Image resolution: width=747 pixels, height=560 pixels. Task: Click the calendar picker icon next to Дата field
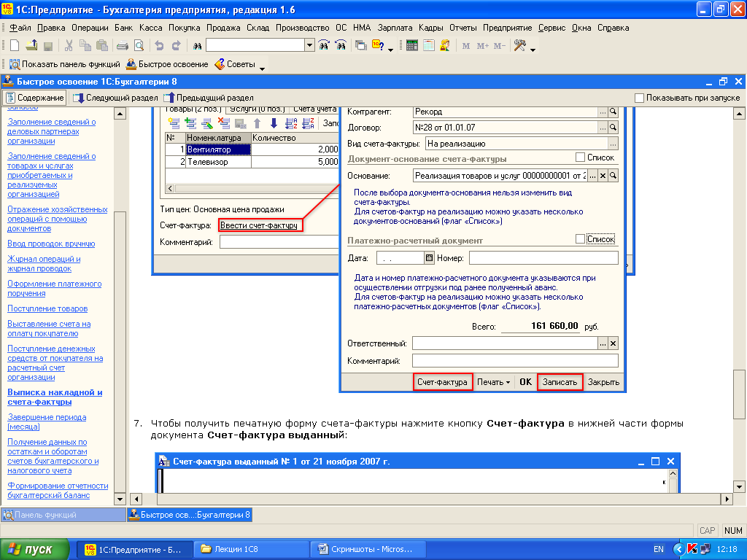tap(429, 258)
